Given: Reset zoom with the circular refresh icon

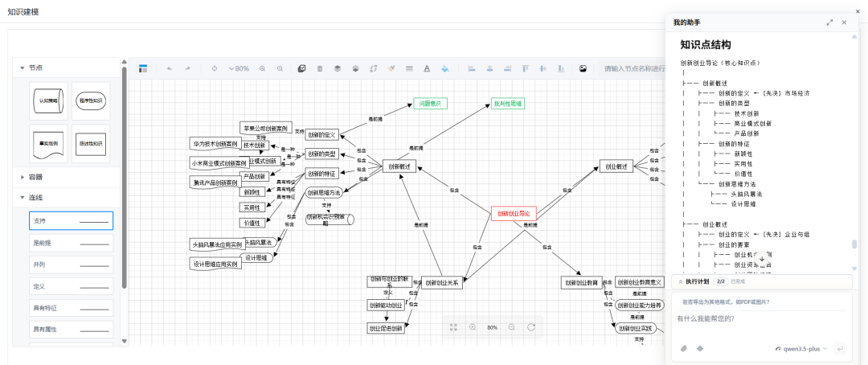Looking at the screenshot, I should 215,68.
